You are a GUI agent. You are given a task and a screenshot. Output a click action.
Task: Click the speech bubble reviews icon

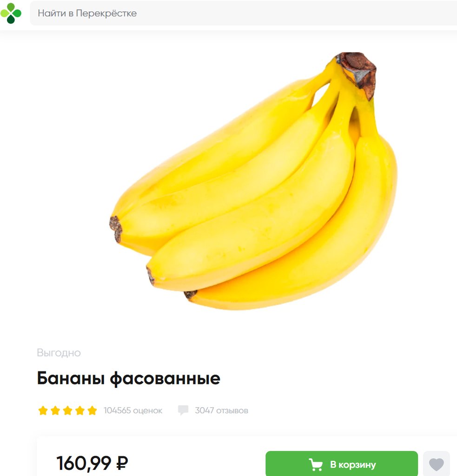point(183,410)
